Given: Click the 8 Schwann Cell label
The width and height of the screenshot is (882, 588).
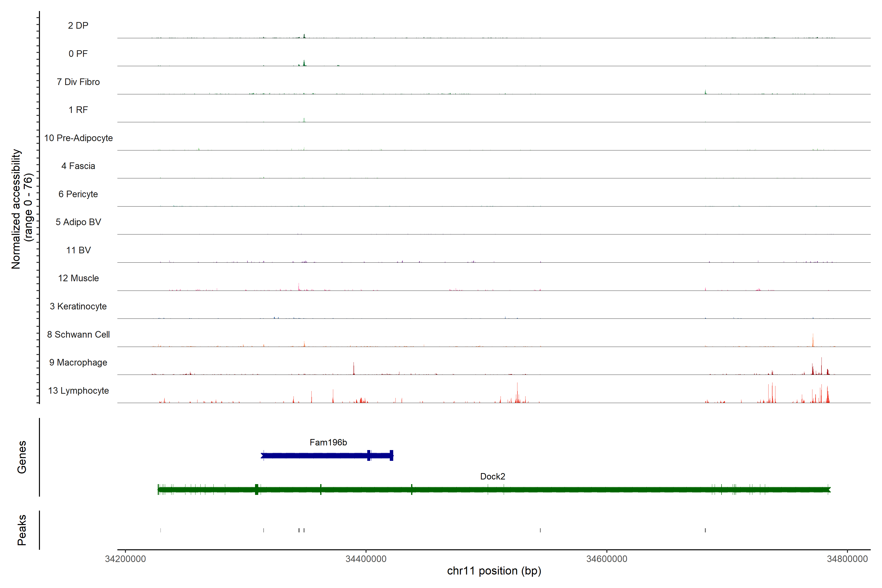Looking at the screenshot, I should (x=78, y=334).
